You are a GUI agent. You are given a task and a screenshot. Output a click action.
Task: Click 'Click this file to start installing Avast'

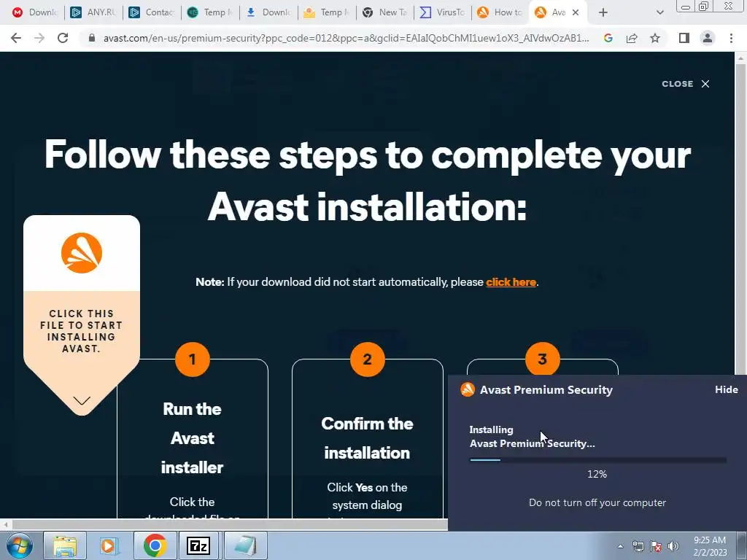coord(82,331)
